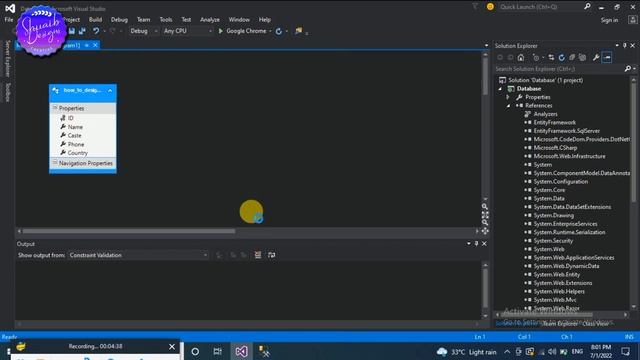Expand the Navigation Properties section
This screenshot has width=640, height=360.
(55, 162)
